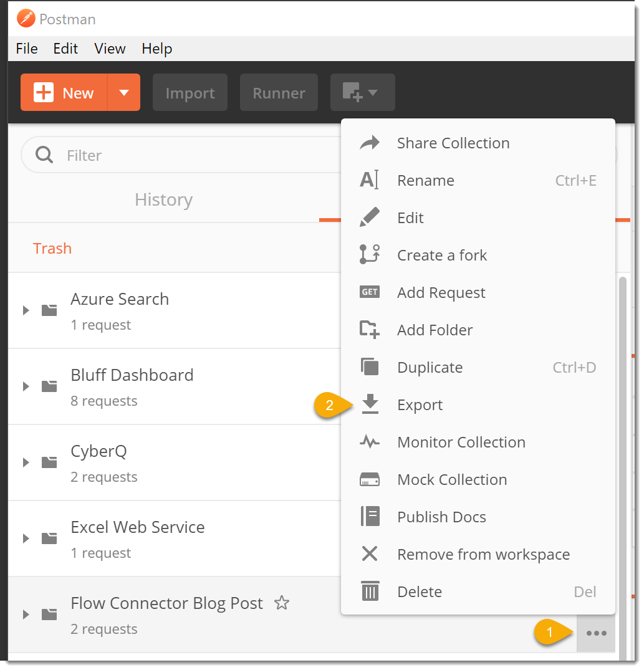Screen dimensions: 644x670
Task: Open the three-dots menu for Flow Connector
Action: (596, 633)
